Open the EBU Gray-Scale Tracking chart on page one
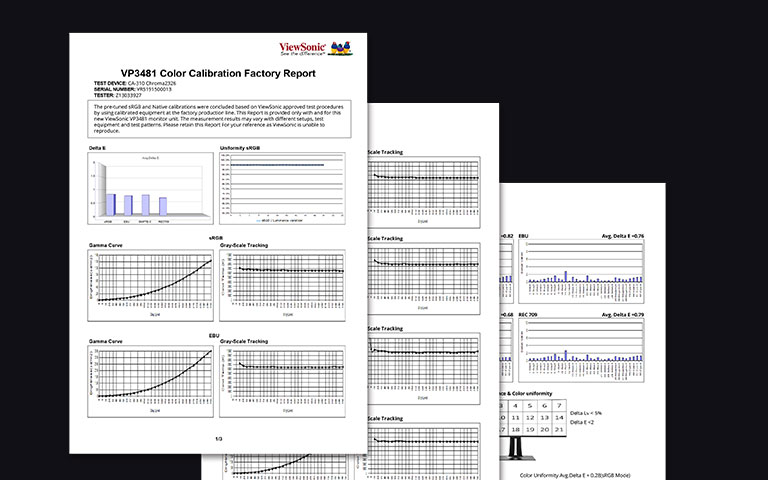Screen dimensions: 768x480 (x=282, y=382)
